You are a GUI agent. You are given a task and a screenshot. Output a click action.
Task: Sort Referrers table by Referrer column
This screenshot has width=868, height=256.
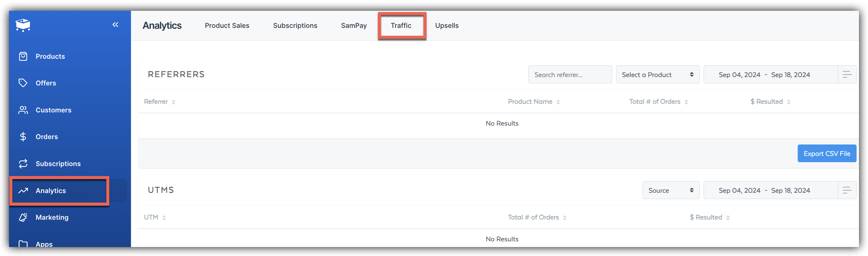(159, 102)
